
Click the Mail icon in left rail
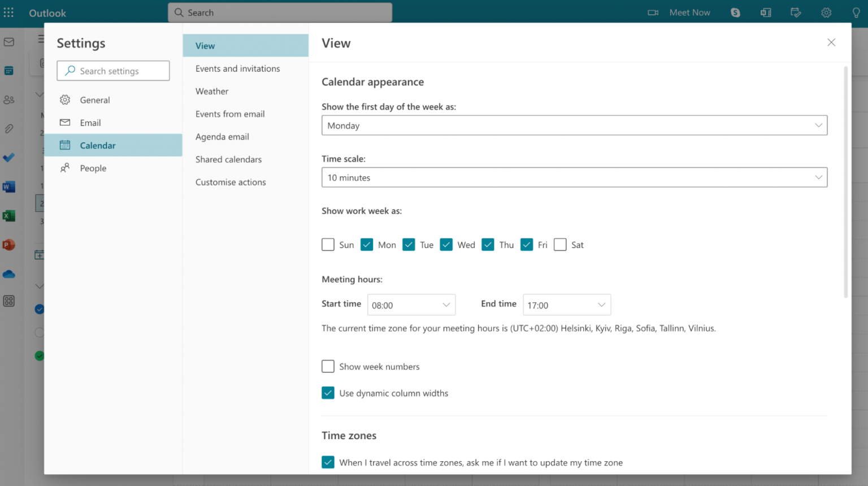click(9, 42)
